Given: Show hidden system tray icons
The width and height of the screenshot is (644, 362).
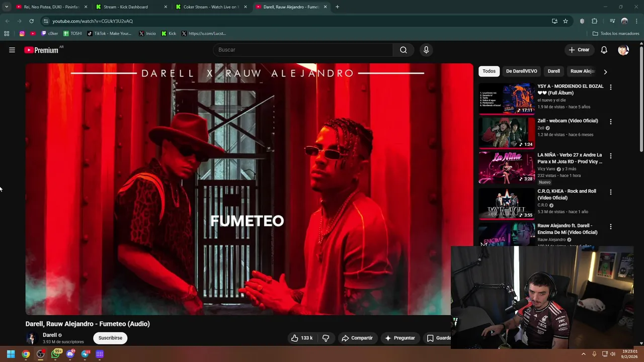Looking at the screenshot, I should pyautogui.click(x=584, y=354).
